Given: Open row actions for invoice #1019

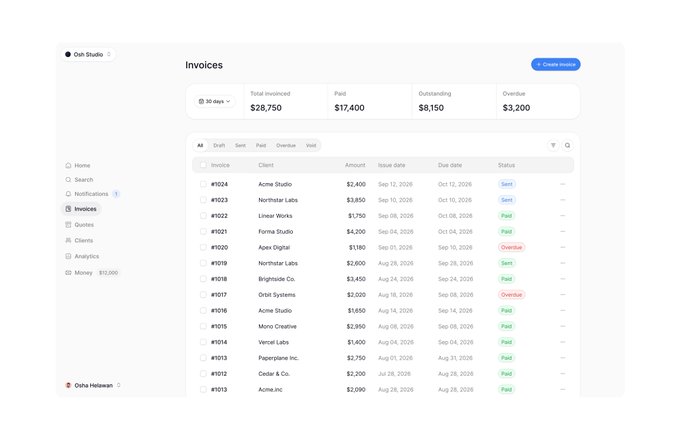Looking at the screenshot, I should tap(562, 263).
